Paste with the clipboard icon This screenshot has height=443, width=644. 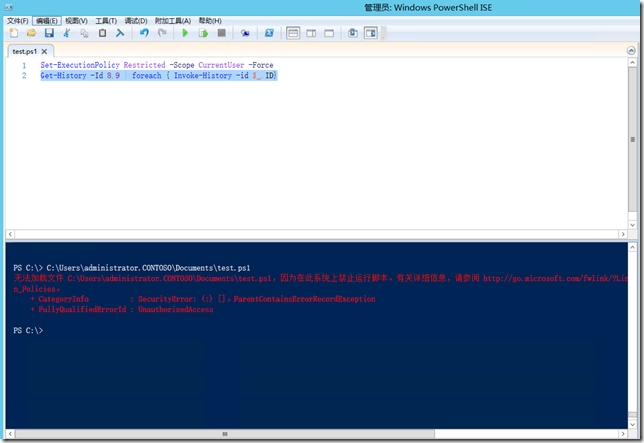[x=102, y=33]
